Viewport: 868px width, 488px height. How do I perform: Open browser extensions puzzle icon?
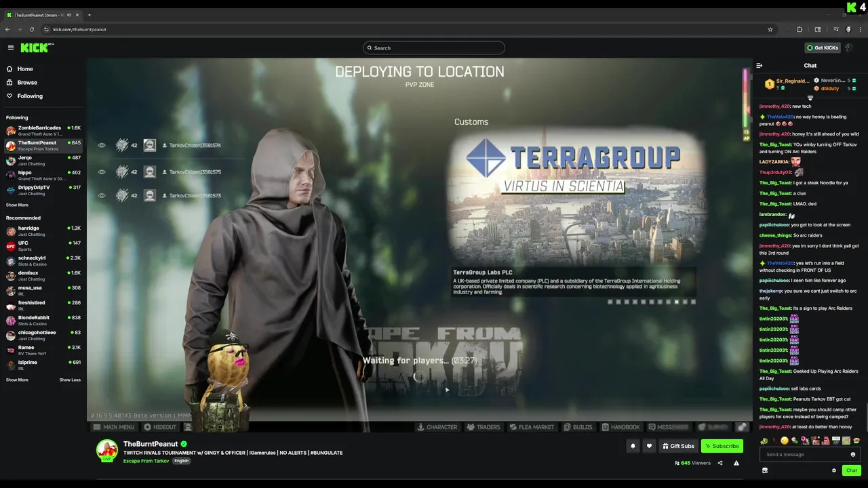point(800,29)
